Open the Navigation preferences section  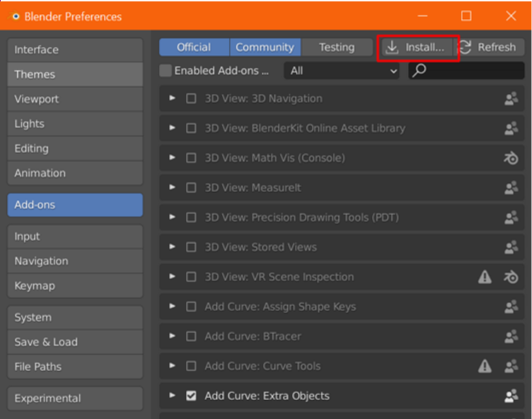pos(75,261)
